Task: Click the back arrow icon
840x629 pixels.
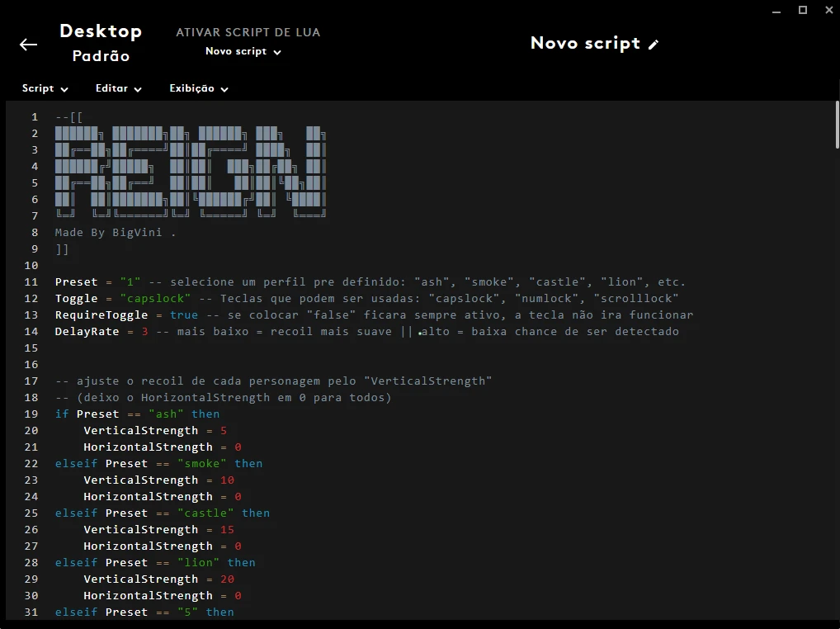Action: [29, 45]
